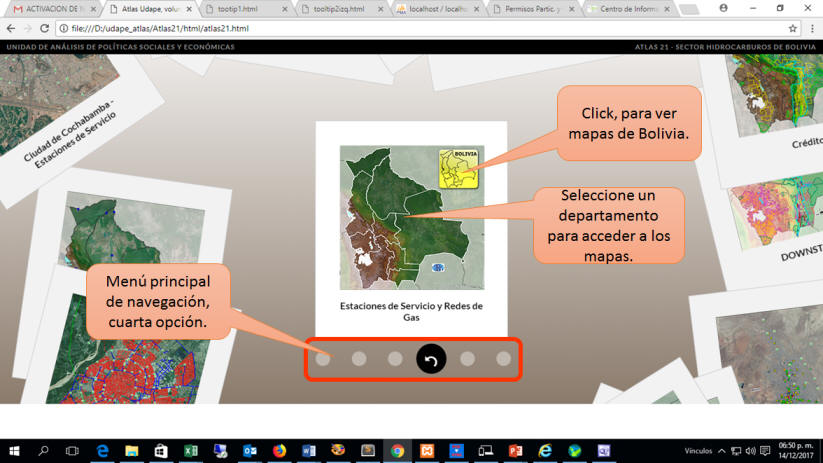Image resolution: width=823 pixels, height=463 pixels.
Task: Select the sixth navigation dot in the menu
Action: pyautogui.click(x=503, y=359)
